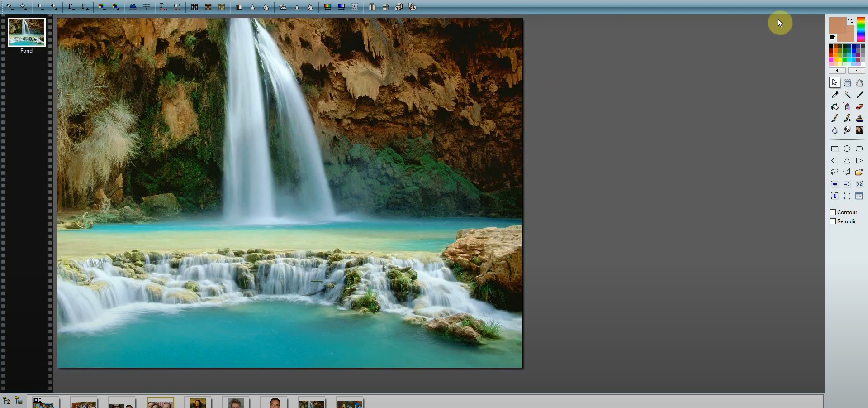
Task: Select the paint bucket fill tool
Action: coord(835,106)
